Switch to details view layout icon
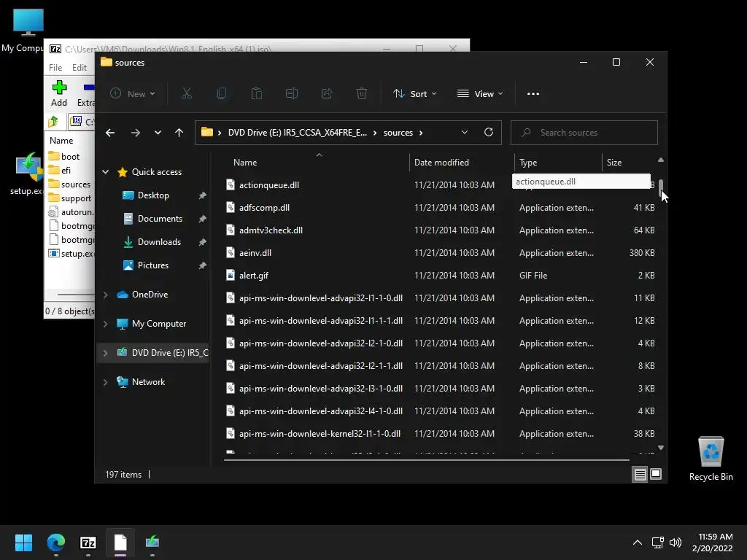747x560 pixels. click(x=640, y=474)
